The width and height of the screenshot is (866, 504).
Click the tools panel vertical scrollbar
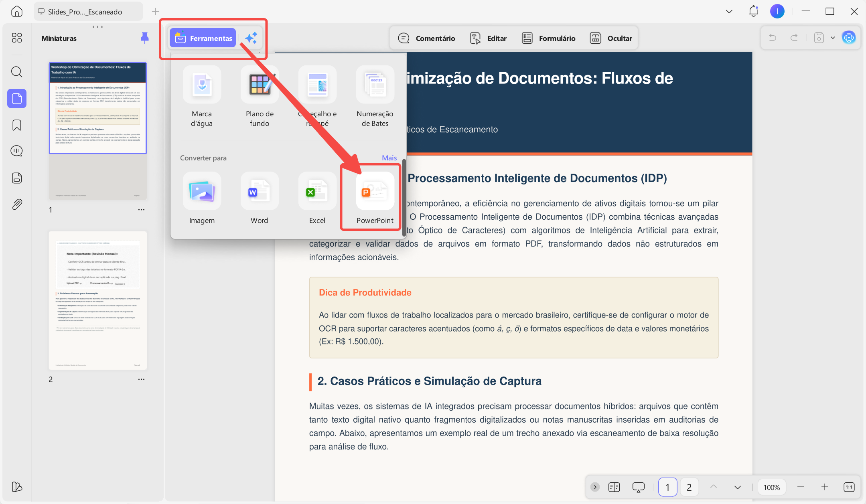[404, 198]
